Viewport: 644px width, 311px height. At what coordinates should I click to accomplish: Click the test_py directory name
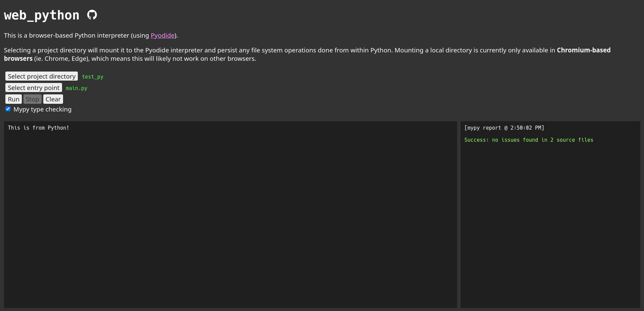pyautogui.click(x=93, y=77)
